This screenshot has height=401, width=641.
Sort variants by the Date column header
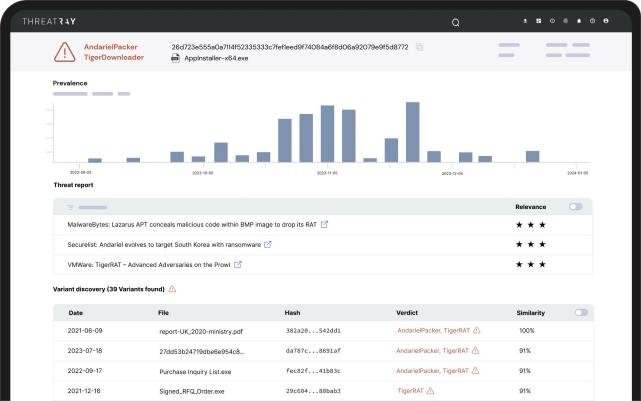click(x=76, y=312)
